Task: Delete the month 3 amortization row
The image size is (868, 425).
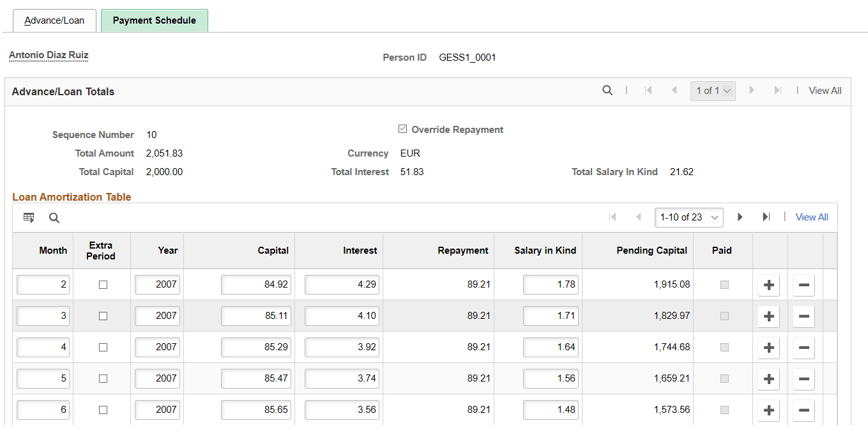Action: (803, 316)
